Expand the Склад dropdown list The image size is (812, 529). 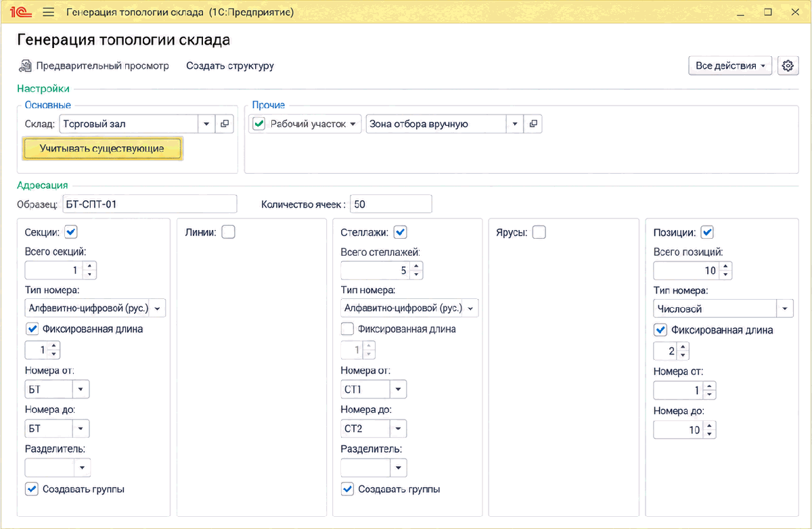[x=206, y=124]
